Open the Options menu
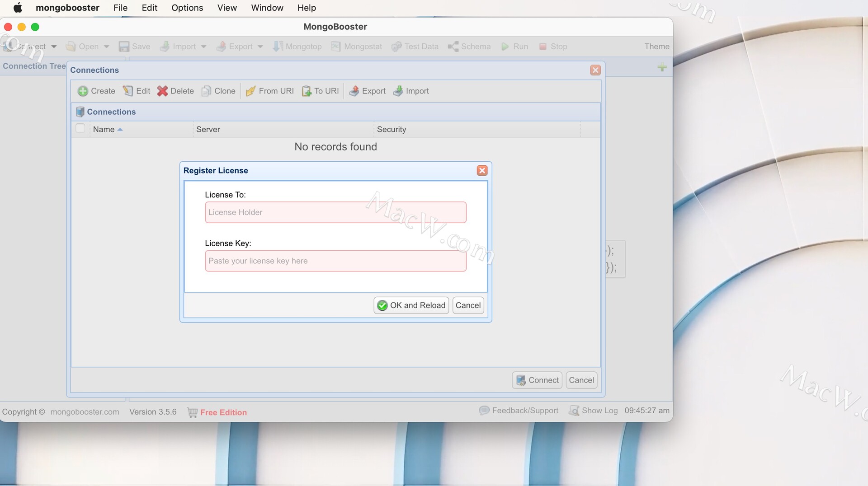This screenshot has height=486, width=868. [x=187, y=8]
